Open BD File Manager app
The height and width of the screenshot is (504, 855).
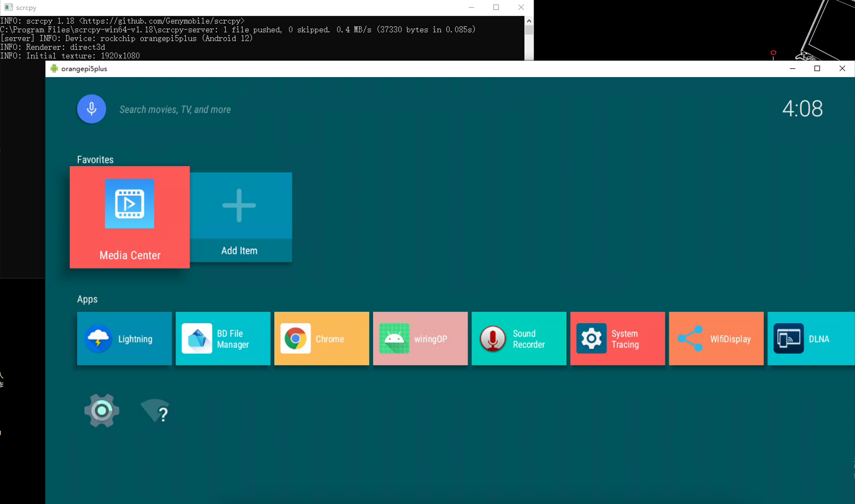(223, 339)
